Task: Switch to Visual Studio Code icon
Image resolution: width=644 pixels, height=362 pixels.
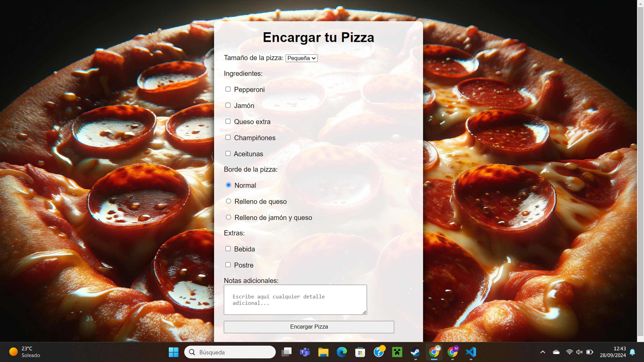Action: click(x=471, y=352)
